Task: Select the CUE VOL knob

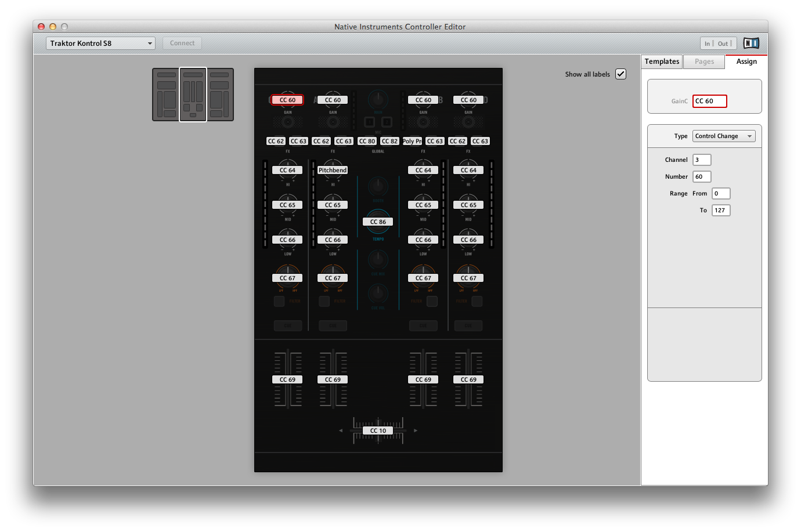Action: click(378, 294)
